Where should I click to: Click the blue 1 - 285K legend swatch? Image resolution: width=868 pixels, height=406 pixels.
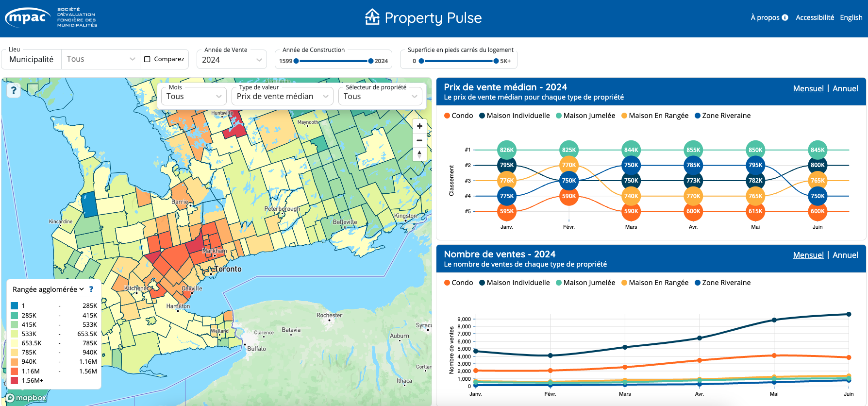click(15, 306)
